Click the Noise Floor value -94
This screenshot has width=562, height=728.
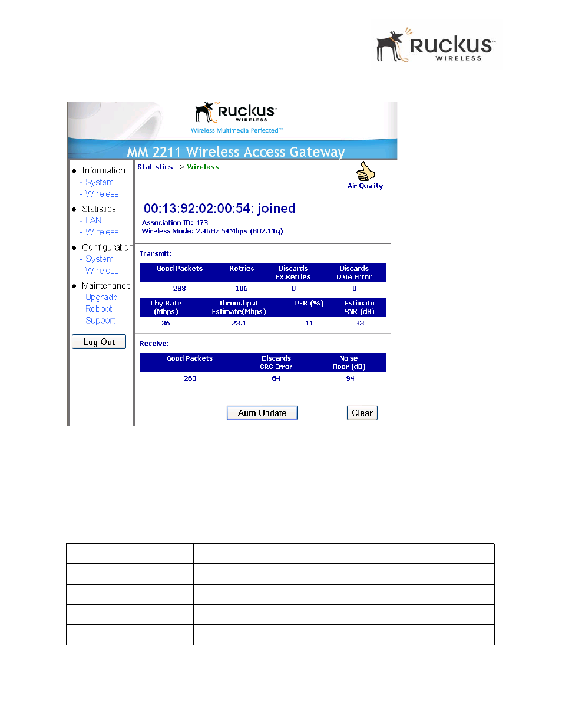(x=349, y=378)
